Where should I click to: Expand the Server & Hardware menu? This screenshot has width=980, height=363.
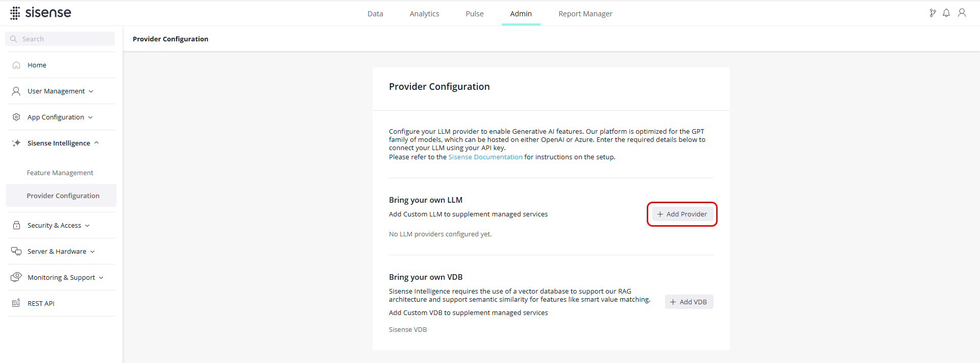click(x=92, y=252)
